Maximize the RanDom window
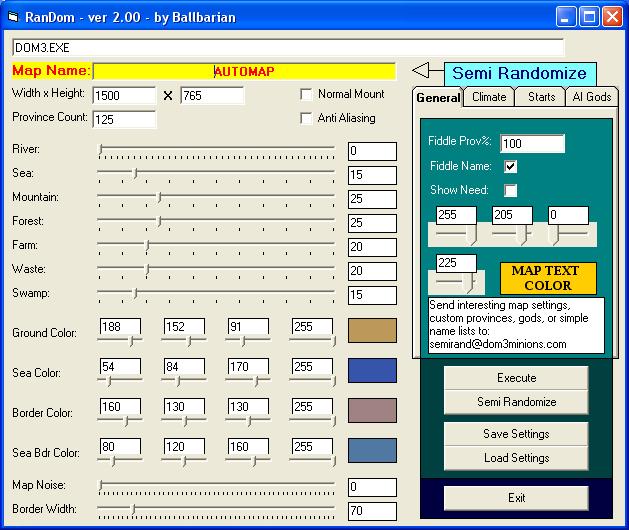Viewport: 629px width, 530px height. 590,16
